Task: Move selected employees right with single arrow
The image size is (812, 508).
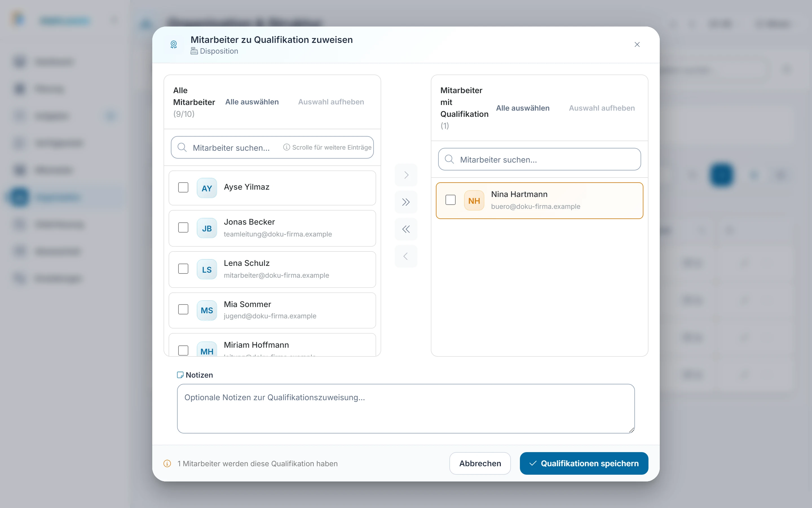Action: [x=406, y=175]
